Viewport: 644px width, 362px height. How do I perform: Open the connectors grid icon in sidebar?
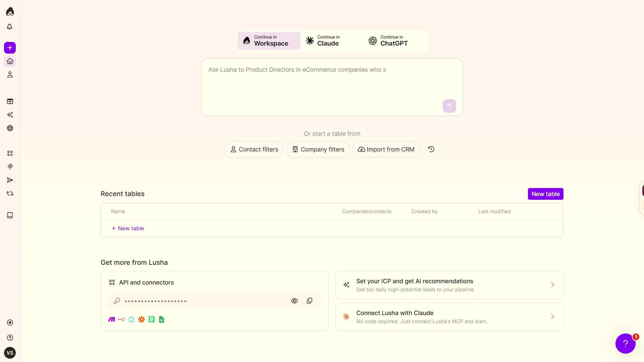click(10, 153)
